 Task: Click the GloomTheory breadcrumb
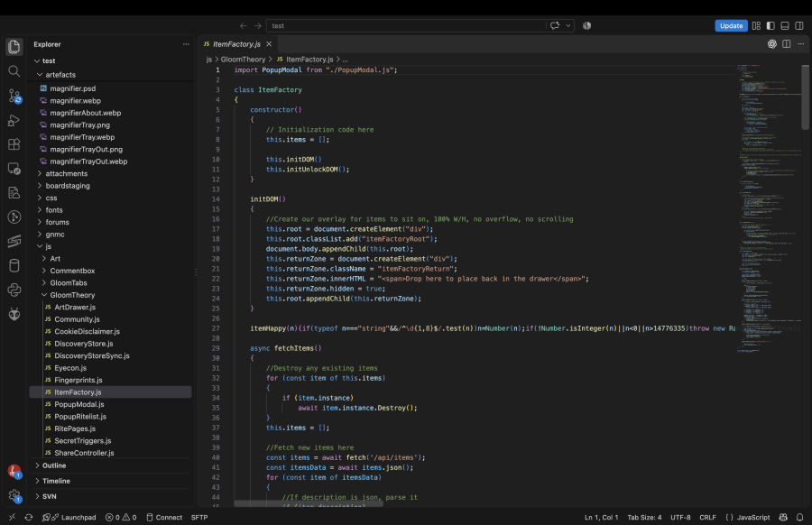coord(243,60)
